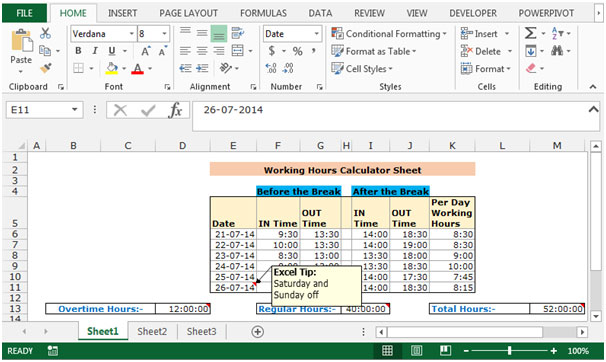Switch to the FORMULAS tab
The width and height of the screenshot is (606, 362).
[263, 13]
